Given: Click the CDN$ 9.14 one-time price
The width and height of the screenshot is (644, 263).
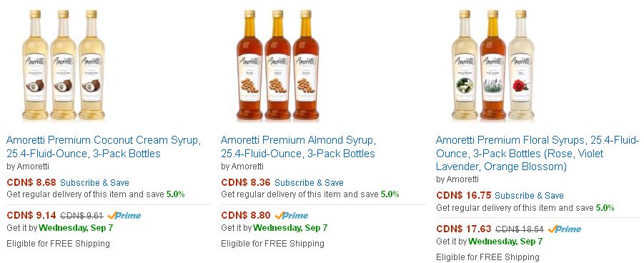Looking at the screenshot, I should click(x=31, y=215).
